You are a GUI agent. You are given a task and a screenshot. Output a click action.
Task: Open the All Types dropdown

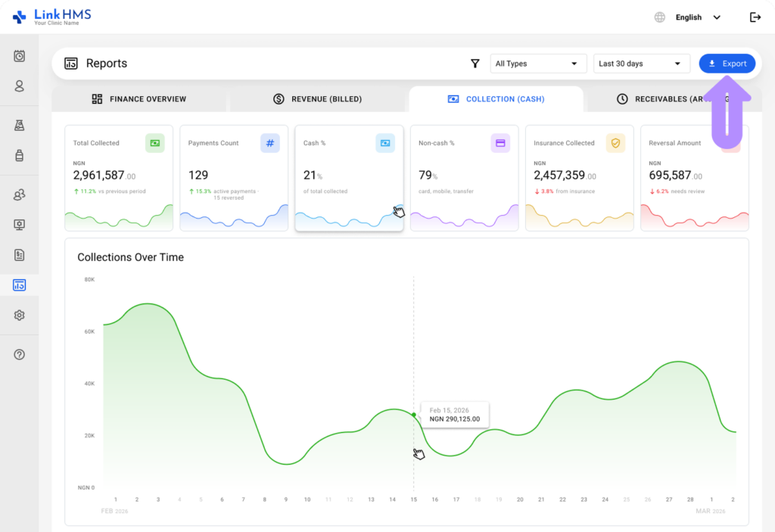(x=538, y=64)
